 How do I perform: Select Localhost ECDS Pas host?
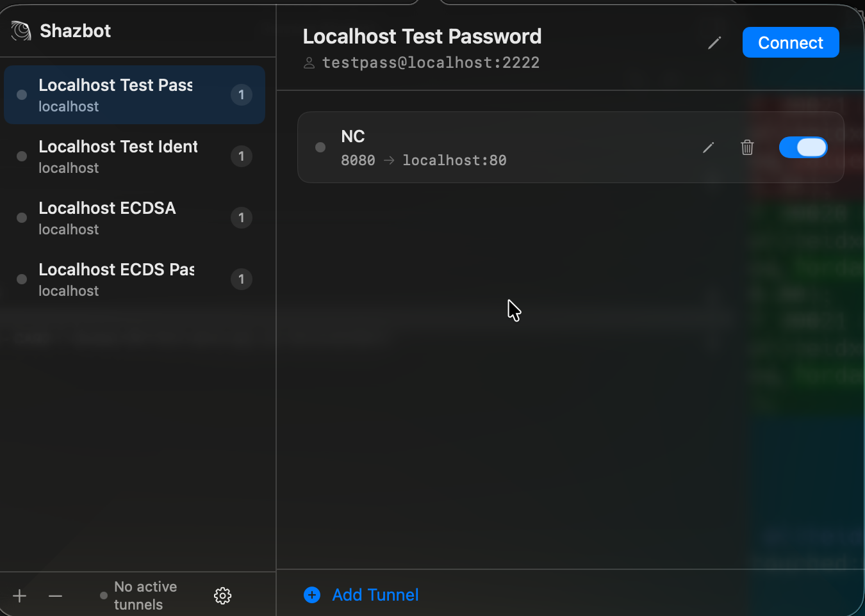(x=135, y=279)
